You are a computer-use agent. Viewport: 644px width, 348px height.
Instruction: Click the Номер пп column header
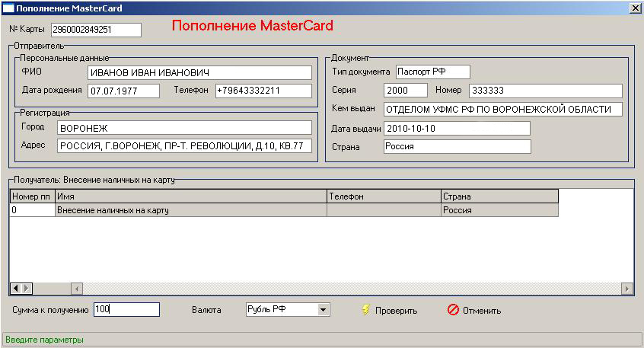coord(32,196)
